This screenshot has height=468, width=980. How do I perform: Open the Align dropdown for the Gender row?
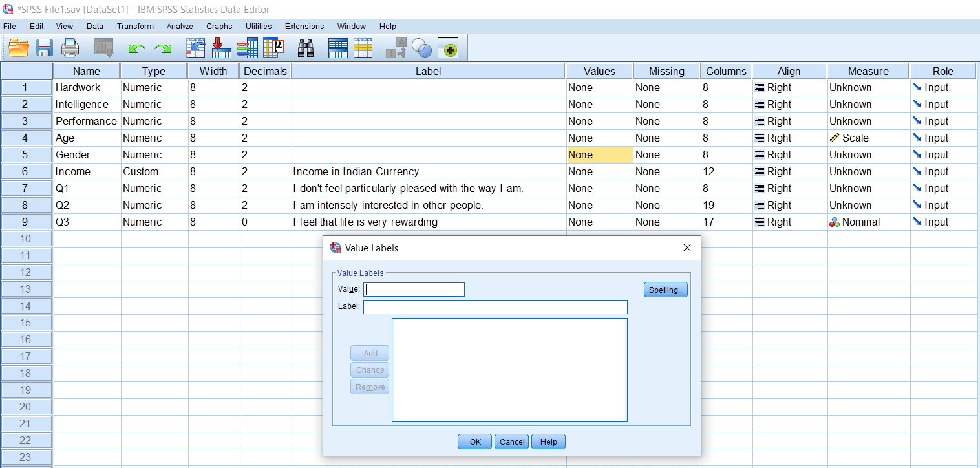point(789,154)
